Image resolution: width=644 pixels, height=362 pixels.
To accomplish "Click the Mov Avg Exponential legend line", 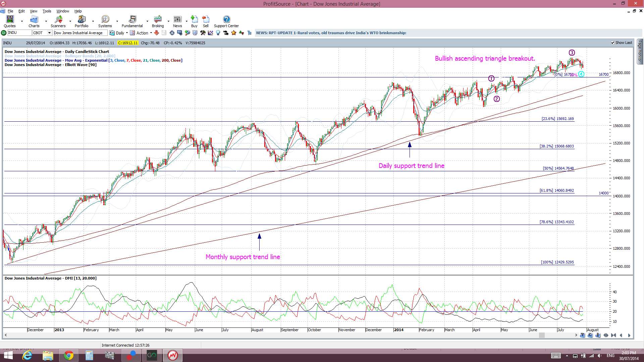I will click(x=93, y=60).
